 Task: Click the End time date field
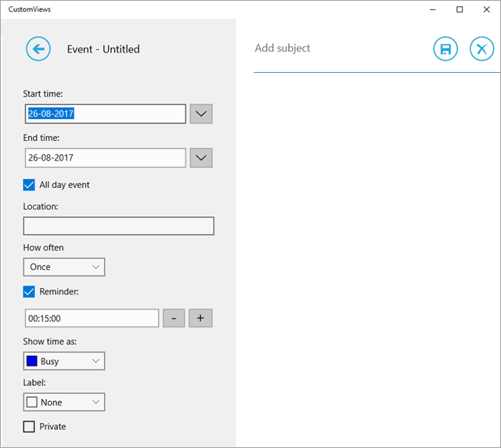coord(105,157)
